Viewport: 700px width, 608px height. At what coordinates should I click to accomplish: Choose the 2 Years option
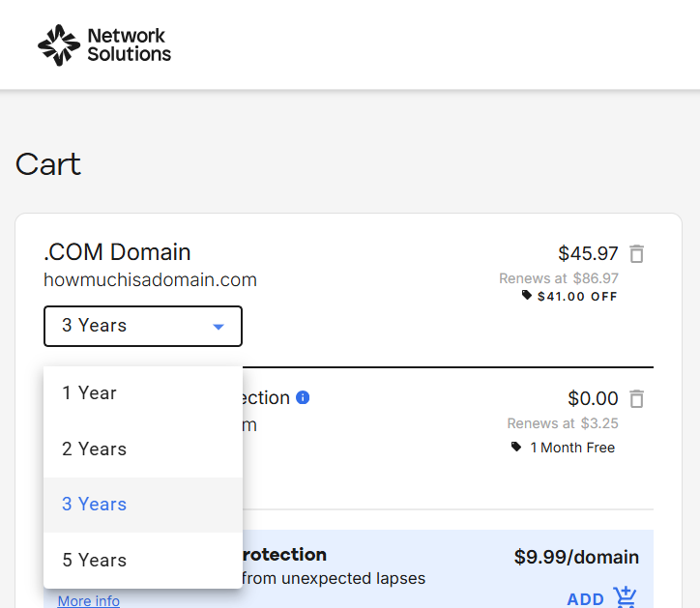(x=95, y=449)
